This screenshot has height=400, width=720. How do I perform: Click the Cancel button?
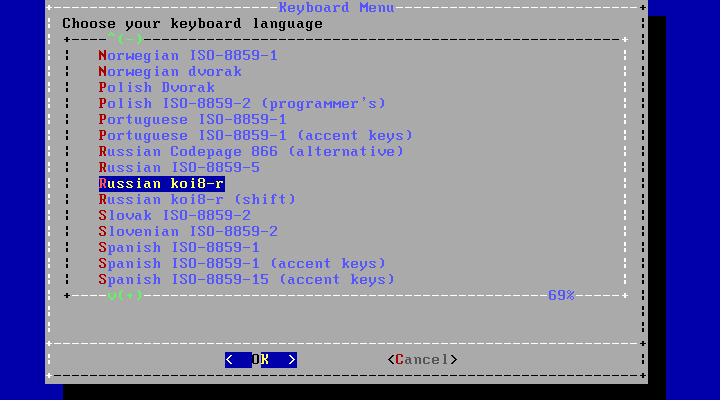(x=422, y=359)
